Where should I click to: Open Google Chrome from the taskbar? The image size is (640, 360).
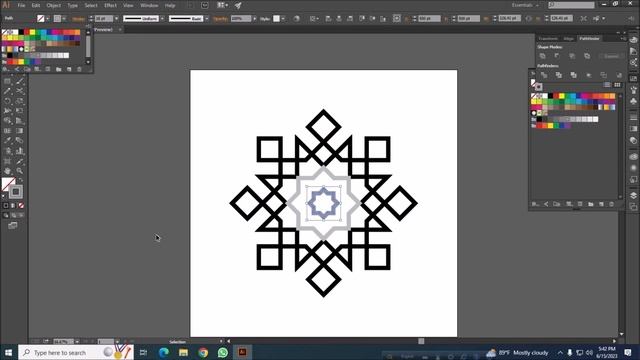[x=203, y=352]
